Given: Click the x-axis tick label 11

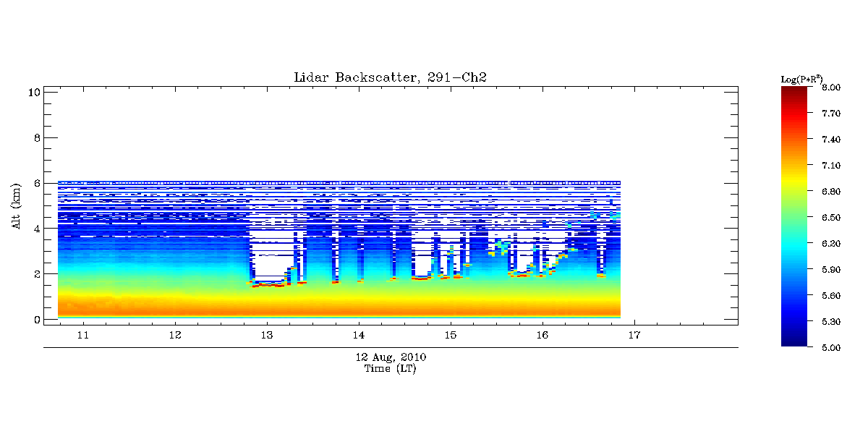Looking at the screenshot, I should pyautogui.click(x=83, y=336).
